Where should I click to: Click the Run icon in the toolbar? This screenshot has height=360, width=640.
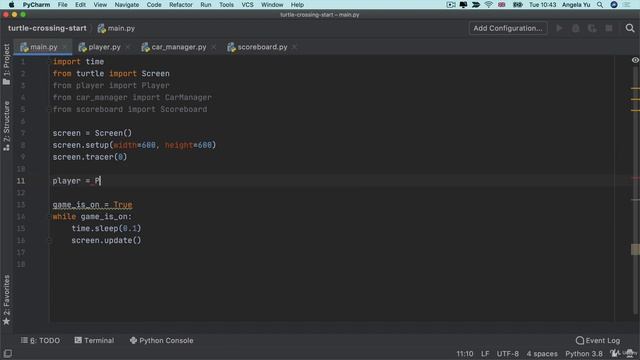(x=559, y=28)
